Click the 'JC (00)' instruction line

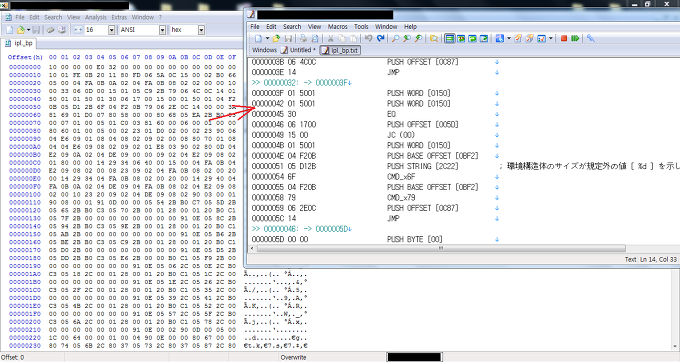coord(401,135)
